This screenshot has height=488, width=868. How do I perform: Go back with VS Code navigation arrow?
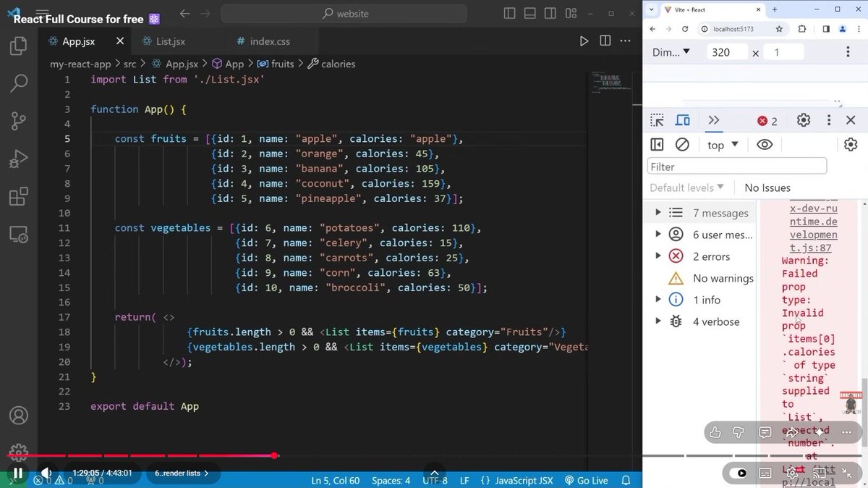click(x=184, y=13)
